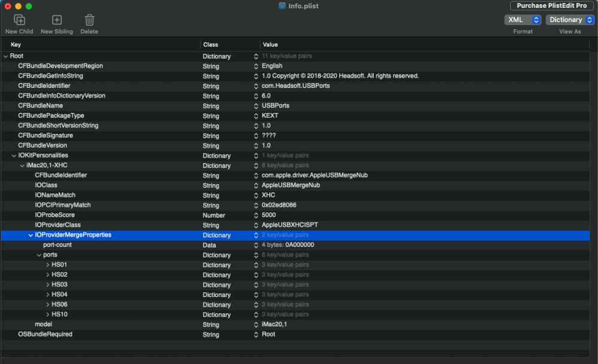Open class stepper for IOProbeScore Number row
This screenshot has width=598, height=364.
pos(256,215)
